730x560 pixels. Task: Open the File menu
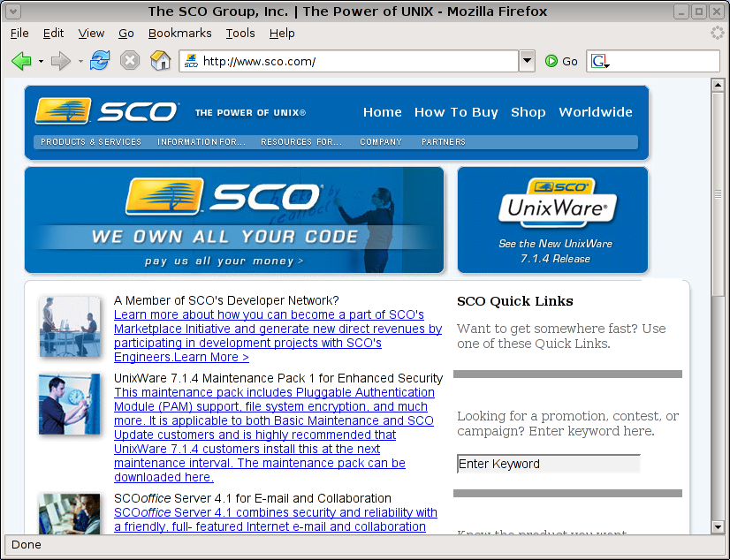pyautogui.click(x=19, y=33)
